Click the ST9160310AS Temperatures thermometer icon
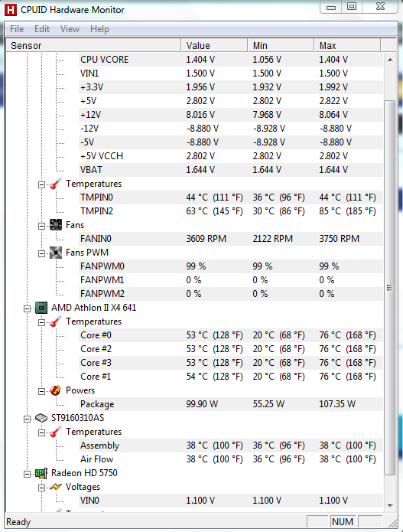Viewport: 403px width, 532px height. [56, 432]
